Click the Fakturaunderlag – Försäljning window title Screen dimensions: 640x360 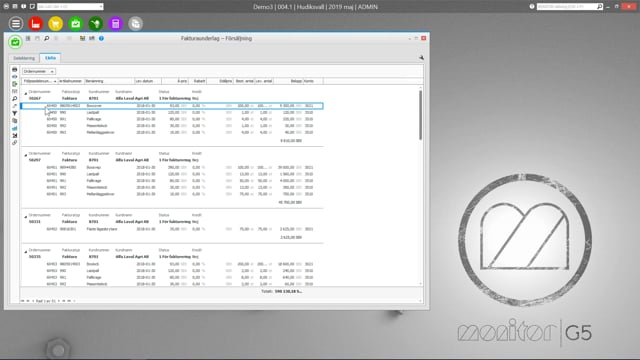click(x=216, y=38)
